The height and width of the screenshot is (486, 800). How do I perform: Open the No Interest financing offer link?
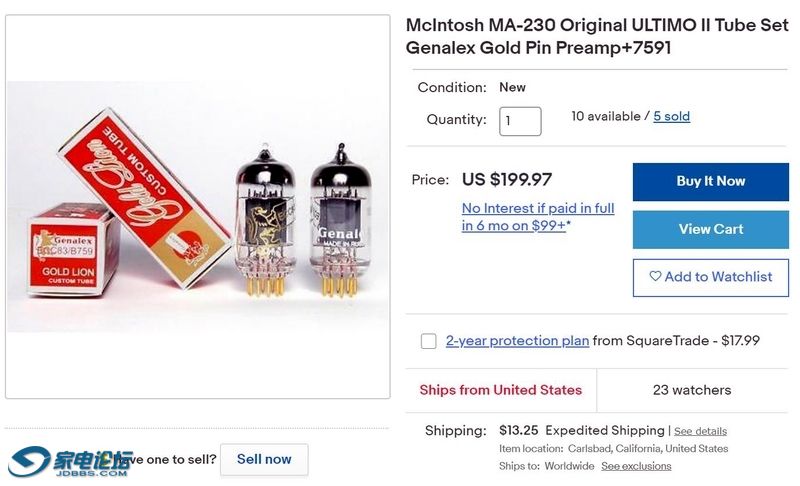click(538, 217)
